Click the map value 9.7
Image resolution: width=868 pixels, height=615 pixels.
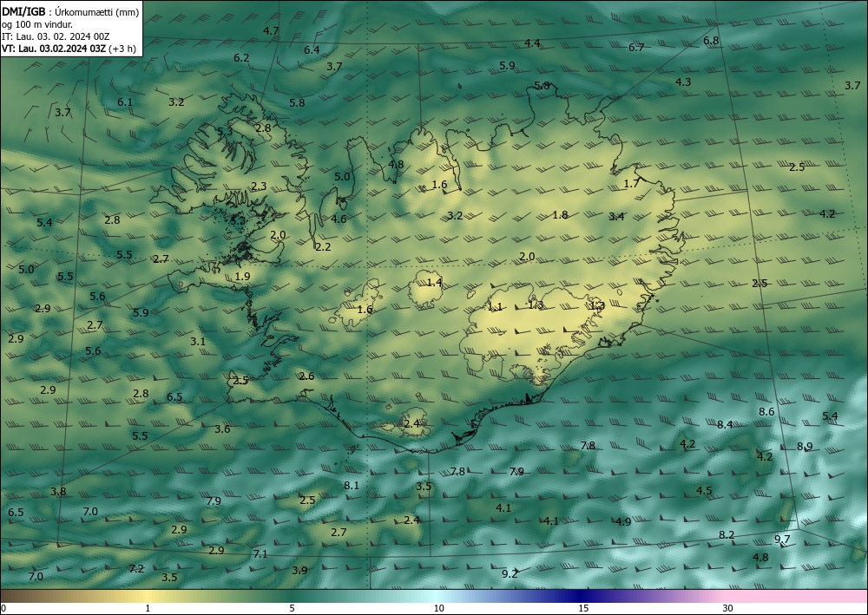(x=782, y=540)
